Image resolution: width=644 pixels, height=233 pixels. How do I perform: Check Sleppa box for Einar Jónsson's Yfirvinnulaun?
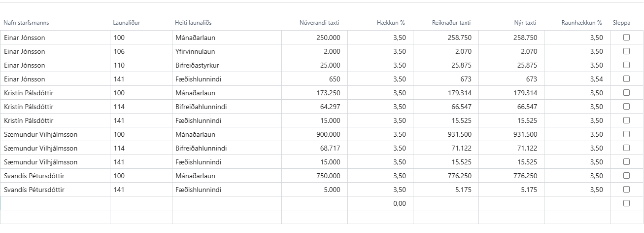coord(626,51)
